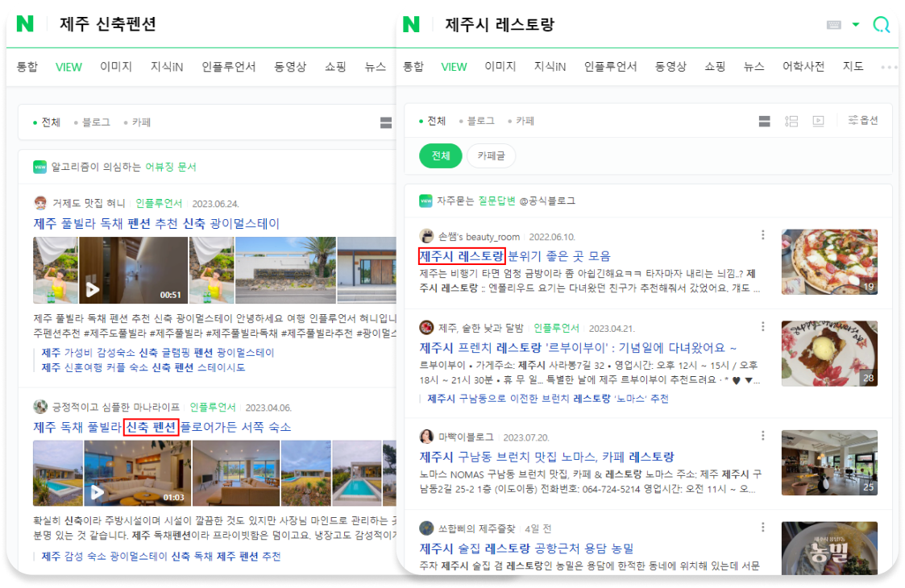This screenshot has height=588, width=905.
Task: Select the 블로그 filter in right window
Action: click(480, 121)
